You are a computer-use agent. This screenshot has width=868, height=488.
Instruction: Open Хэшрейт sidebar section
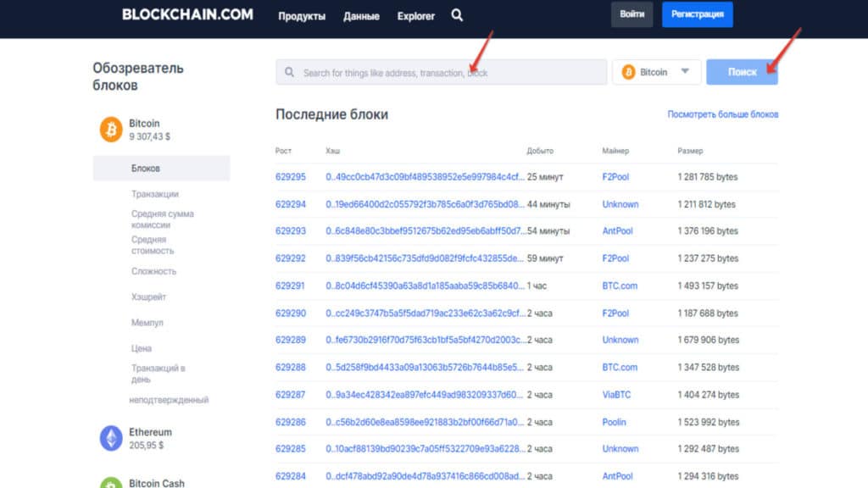coord(148,297)
